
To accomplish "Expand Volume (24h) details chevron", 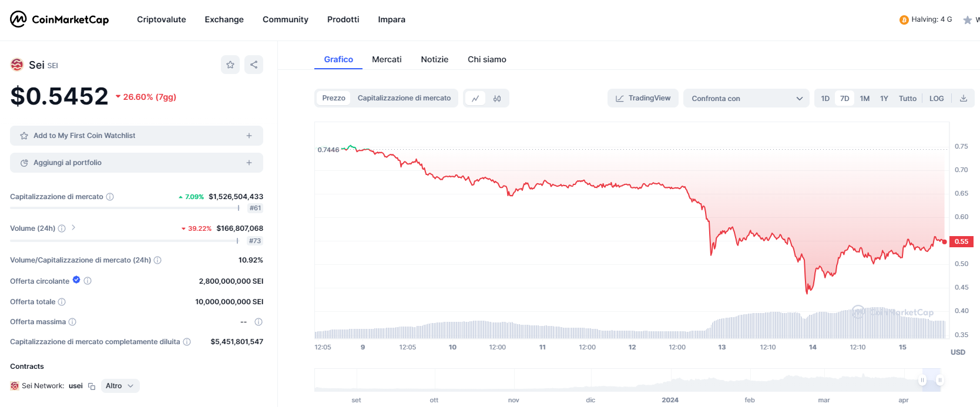I will click(73, 228).
